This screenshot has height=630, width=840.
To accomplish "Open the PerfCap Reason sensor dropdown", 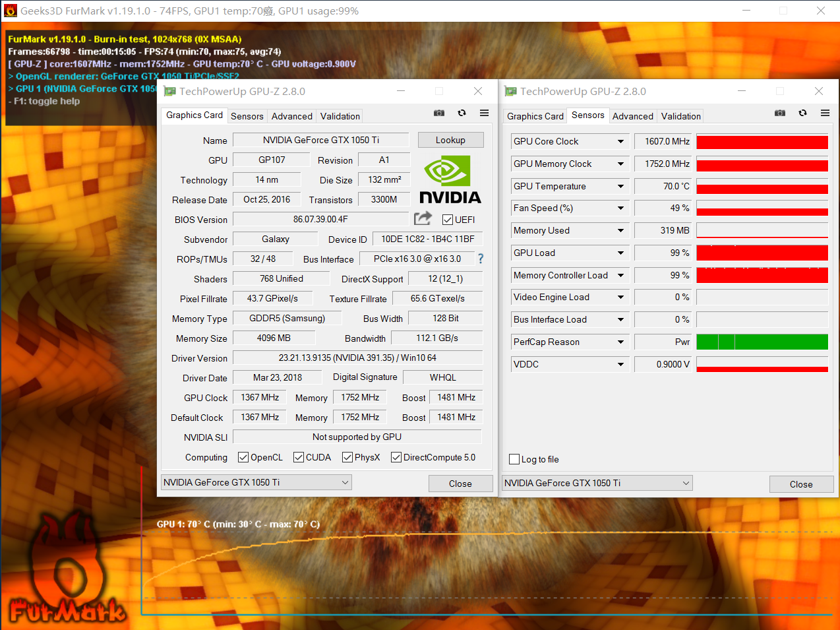I will [x=620, y=342].
